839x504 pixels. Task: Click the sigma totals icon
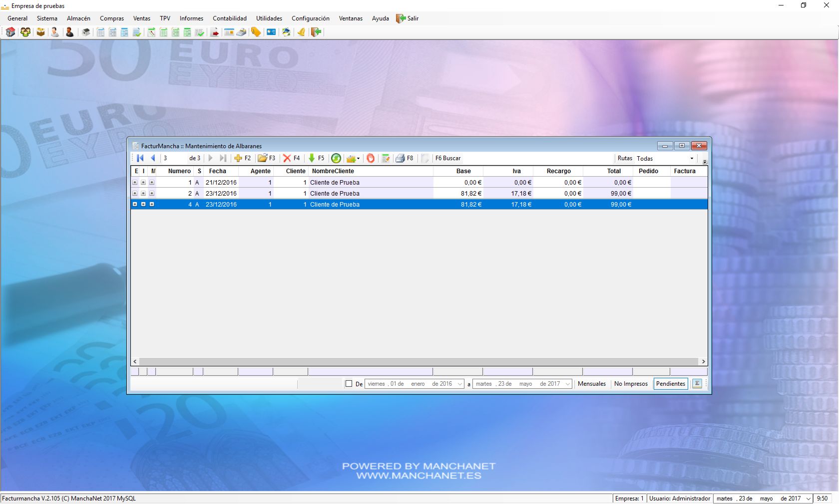[x=697, y=384]
